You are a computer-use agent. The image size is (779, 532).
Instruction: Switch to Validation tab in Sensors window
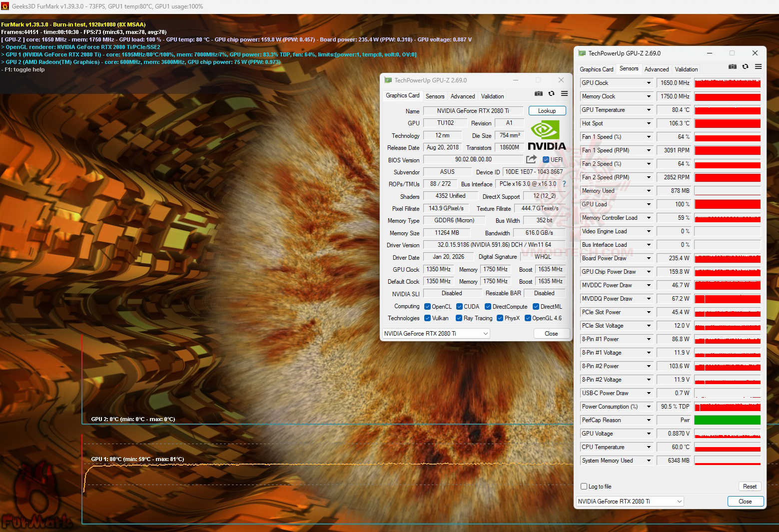click(686, 69)
